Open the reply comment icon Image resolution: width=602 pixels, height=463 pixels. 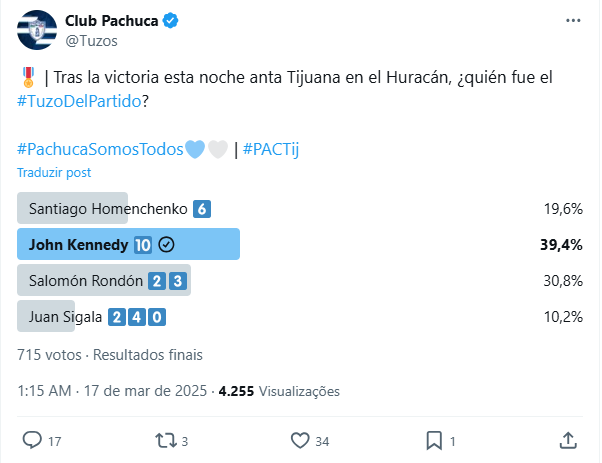(x=32, y=440)
